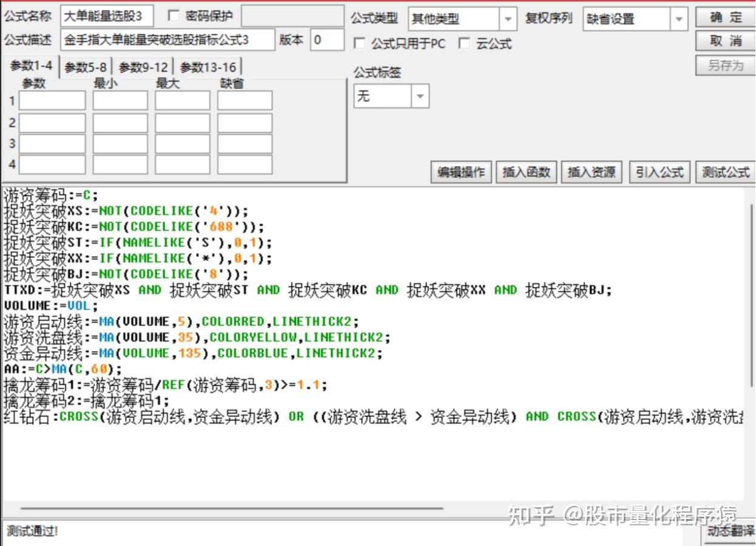This screenshot has width=756, height=546.
Task: Click the 测试通过! status message
Action: 32,531
